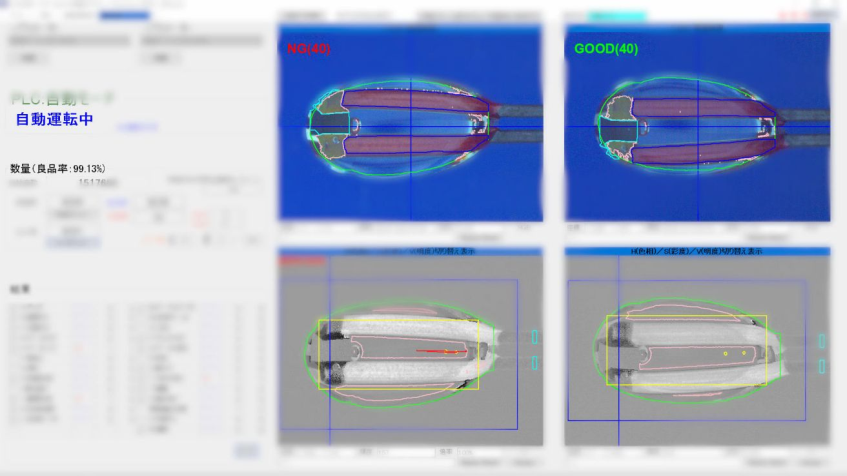Click the yellow defect dots in bottom-right image

coord(734,353)
